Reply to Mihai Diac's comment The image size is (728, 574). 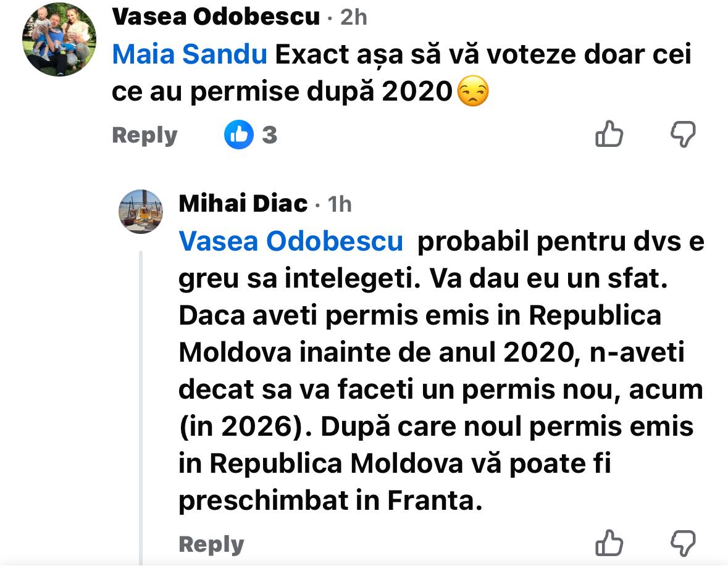211,544
